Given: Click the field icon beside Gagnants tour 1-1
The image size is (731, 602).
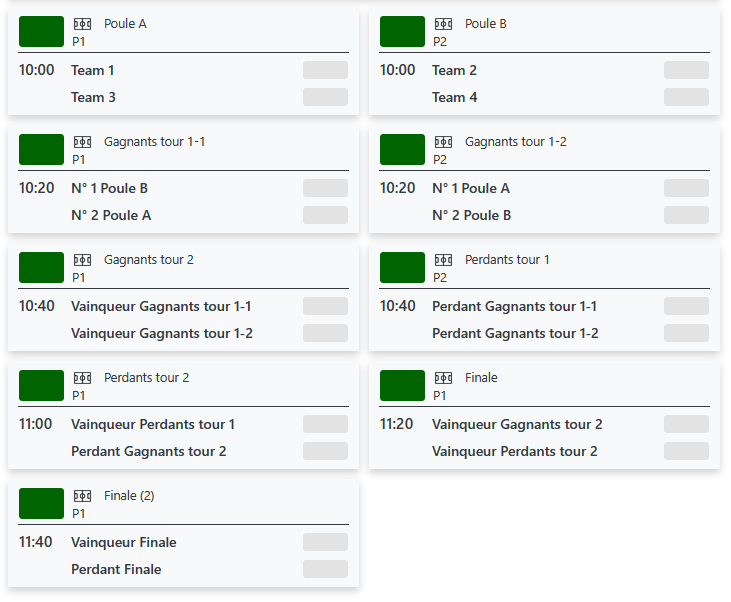Looking at the screenshot, I should [x=82, y=142].
